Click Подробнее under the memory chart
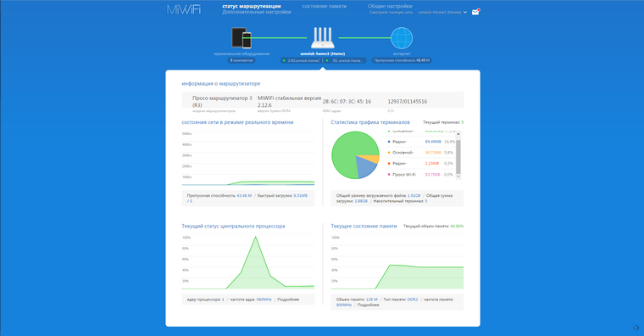Image resolution: width=644 pixels, height=336 pixels. (368, 305)
